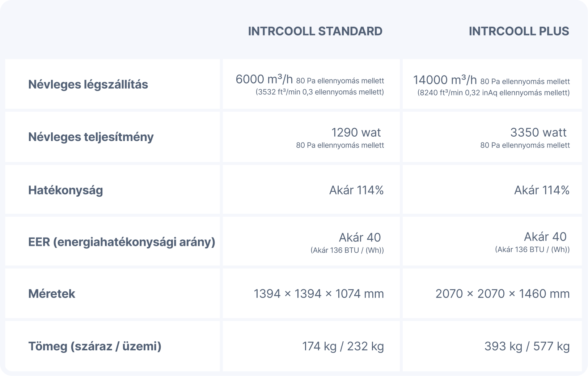The height and width of the screenshot is (376, 588).
Task: Click the Hatékonyság row label
Action: 65,190
